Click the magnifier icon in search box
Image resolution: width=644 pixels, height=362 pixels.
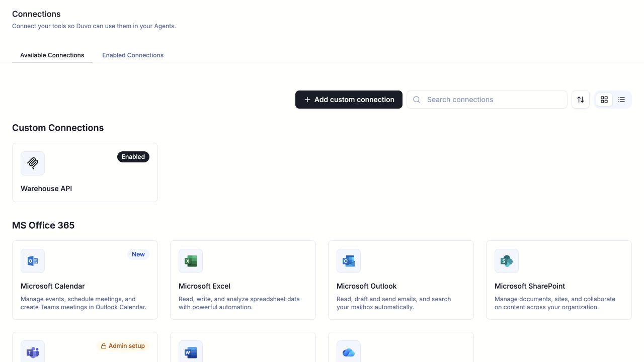pos(417,100)
